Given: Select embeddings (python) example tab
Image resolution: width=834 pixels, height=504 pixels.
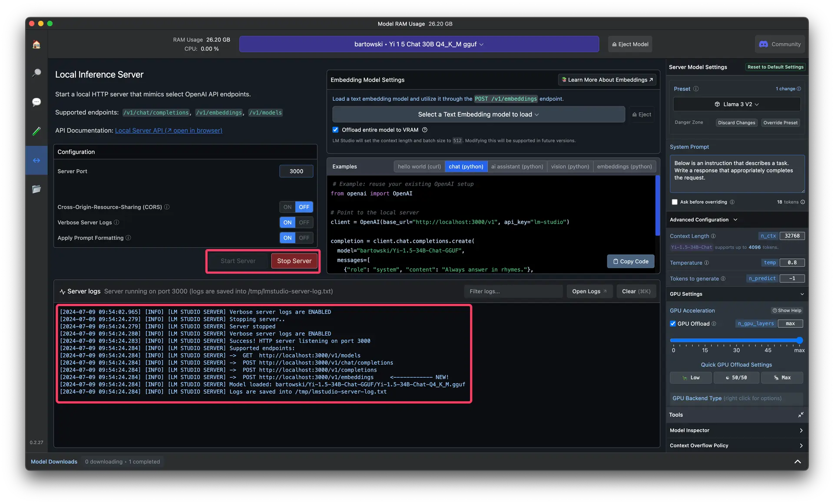Looking at the screenshot, I should [624, 167].
